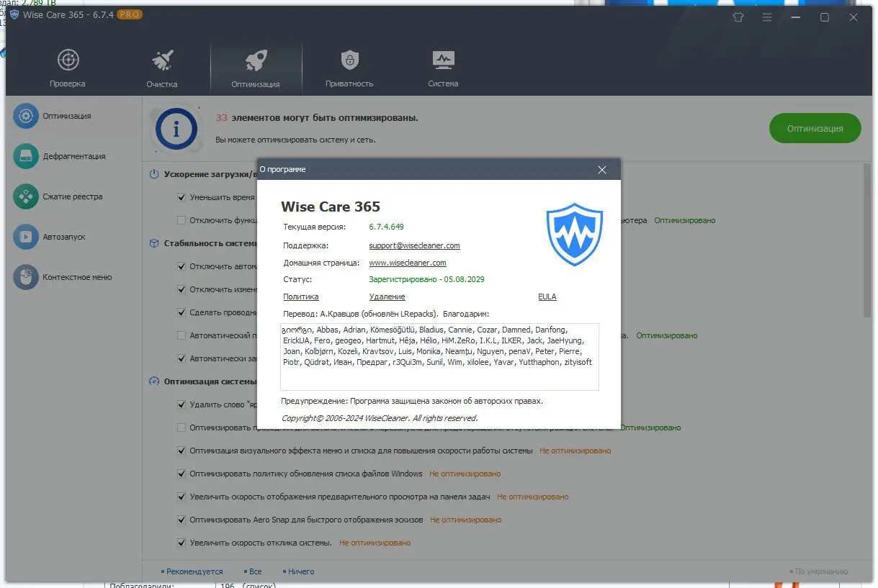The height and width of the screenshot is (588, 878).
Task: Open the Система system monitor tab
Action: coord(443,69)
